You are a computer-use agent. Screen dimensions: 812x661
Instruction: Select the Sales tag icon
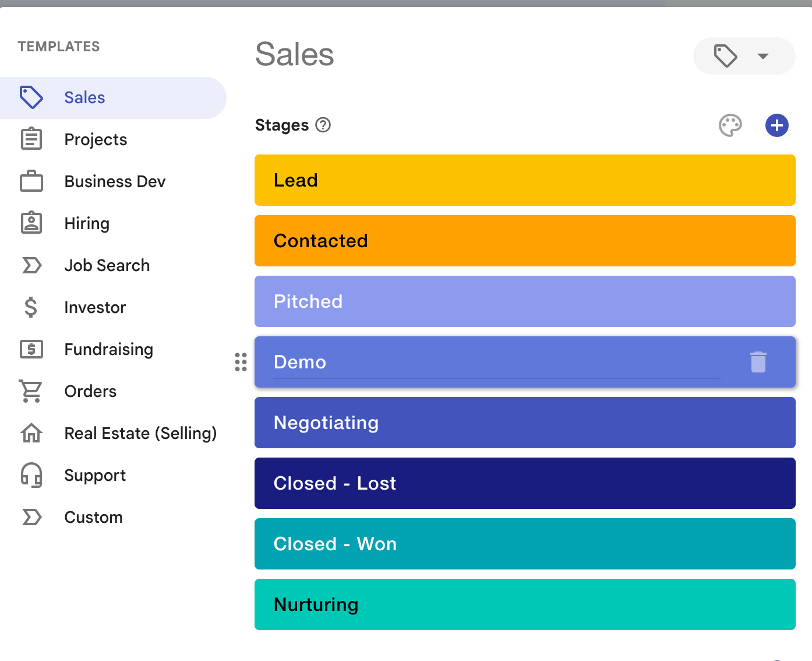click(x=31, y=97)
